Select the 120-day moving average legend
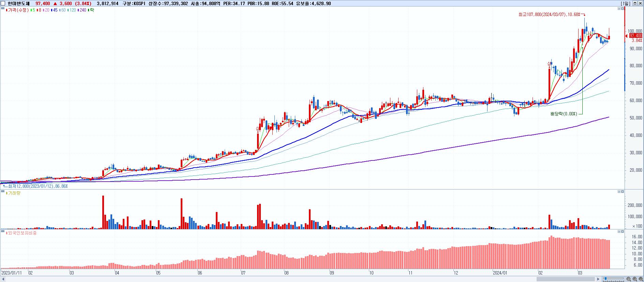 [x=72, y=10]
